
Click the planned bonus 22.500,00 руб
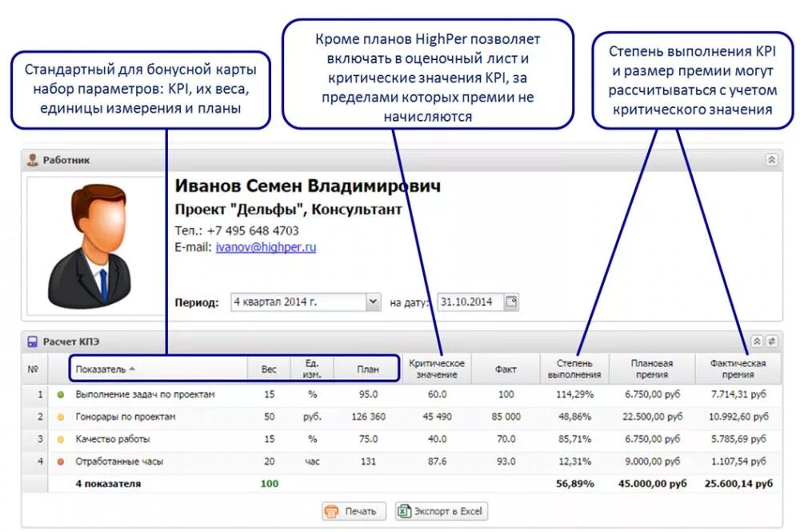click(x=652, y=417)
